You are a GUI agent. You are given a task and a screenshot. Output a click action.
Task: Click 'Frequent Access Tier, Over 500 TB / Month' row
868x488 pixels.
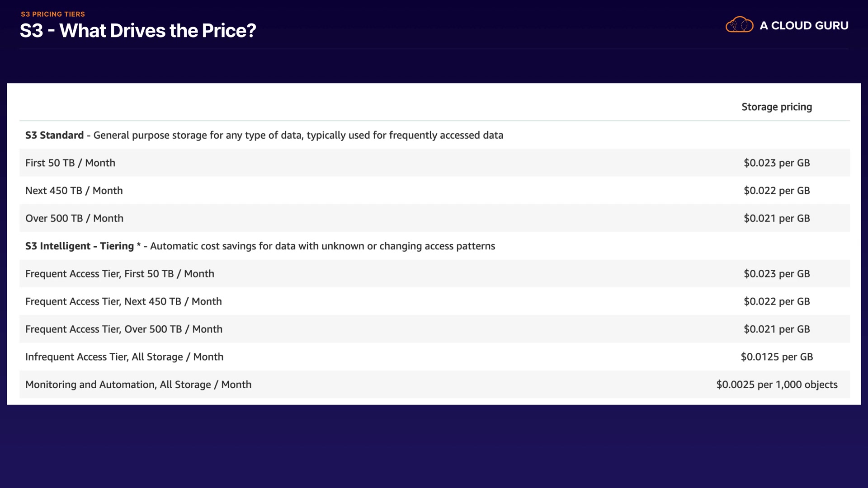point(124,329)
